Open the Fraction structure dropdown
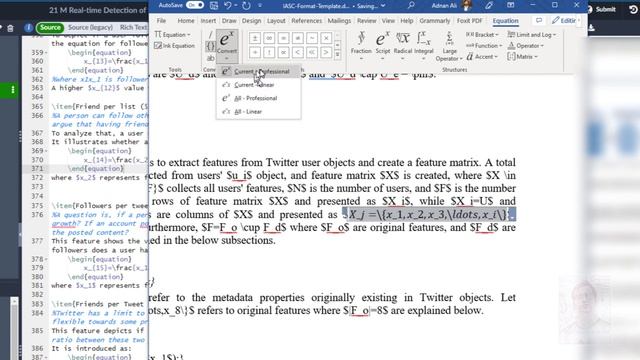The image size is (640, 360). tap(361, 46)
